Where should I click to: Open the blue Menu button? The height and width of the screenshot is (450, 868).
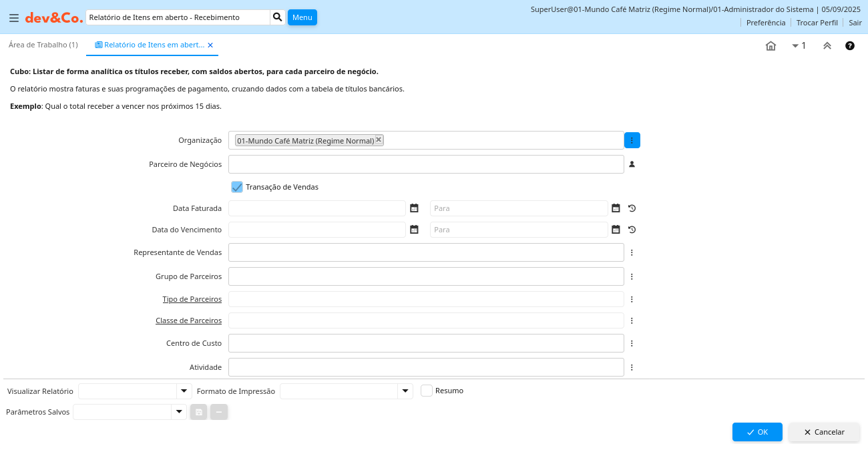click(302, 17)
